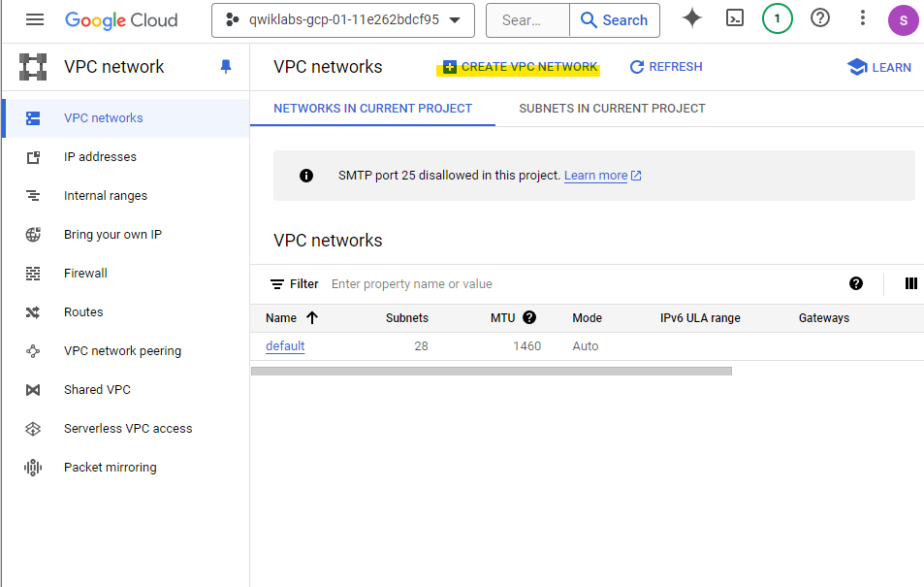Open Bring your own IP page

(x=125, y=235)
